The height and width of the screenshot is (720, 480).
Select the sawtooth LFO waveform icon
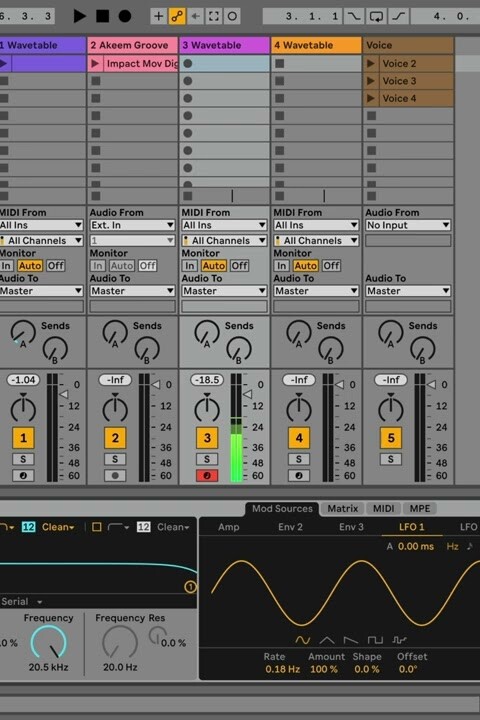[351, 640]
